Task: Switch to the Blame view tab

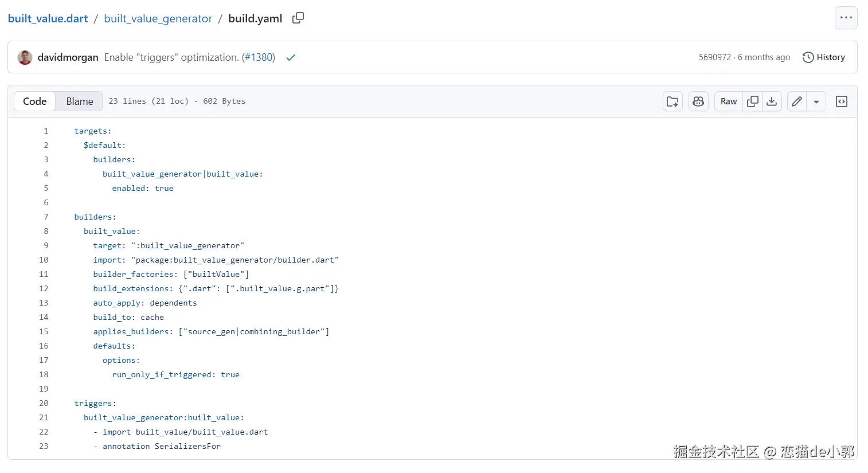Action: pyautogui.click(x=79, y=101)
